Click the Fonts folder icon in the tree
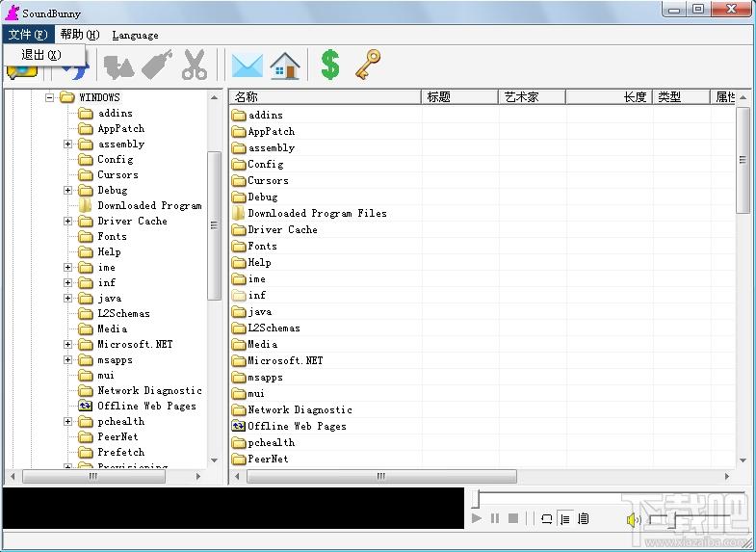The height and width of the screenshot is (552, 756). [86, 237]
